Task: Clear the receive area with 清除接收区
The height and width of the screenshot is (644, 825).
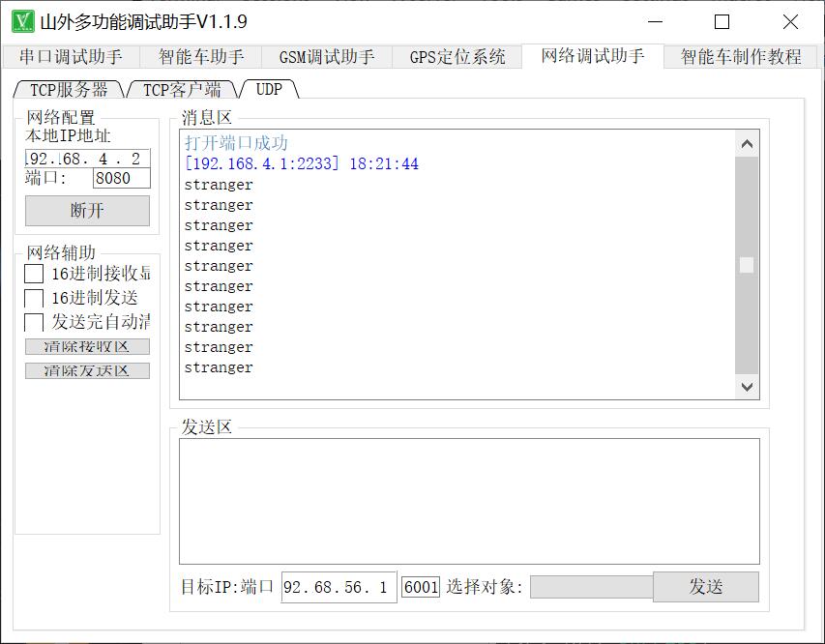Action: (x=86, y=347)
